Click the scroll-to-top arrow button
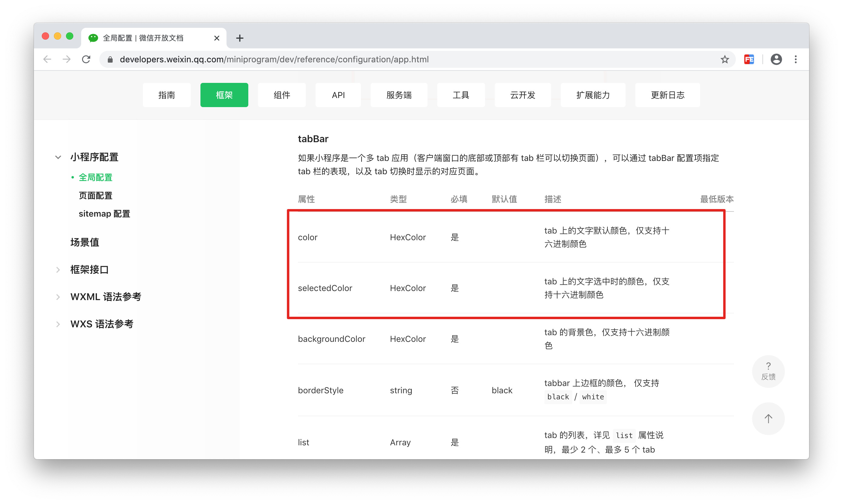Screen dimensions: 843x504 768,418
